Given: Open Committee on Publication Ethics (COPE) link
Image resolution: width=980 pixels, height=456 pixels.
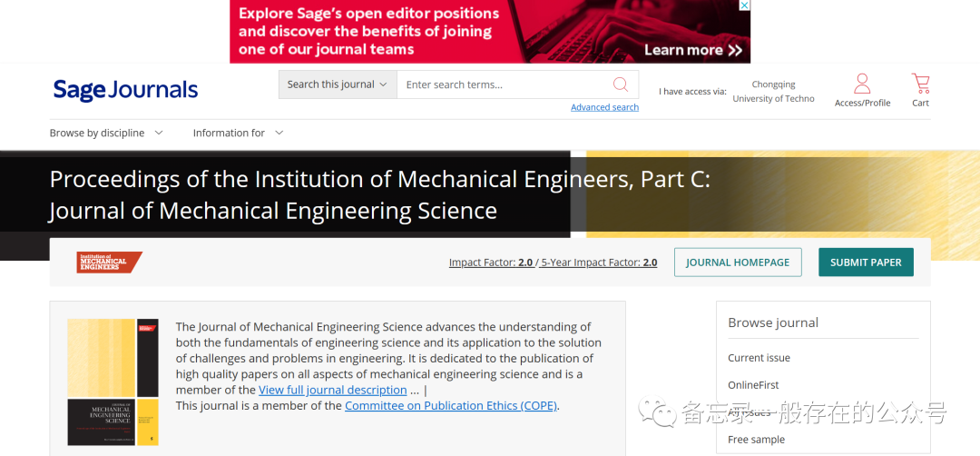Looking at the screenshot, I should point(451,405).
